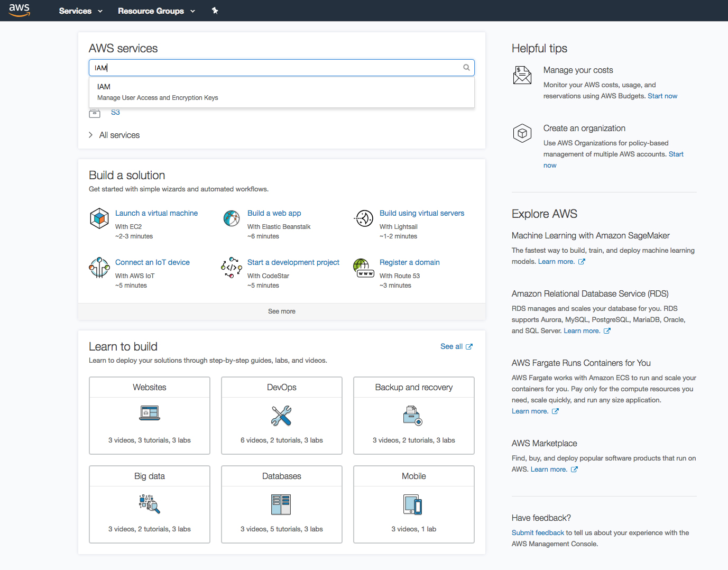Click the Mobile devices icon

tap(413, 504)
